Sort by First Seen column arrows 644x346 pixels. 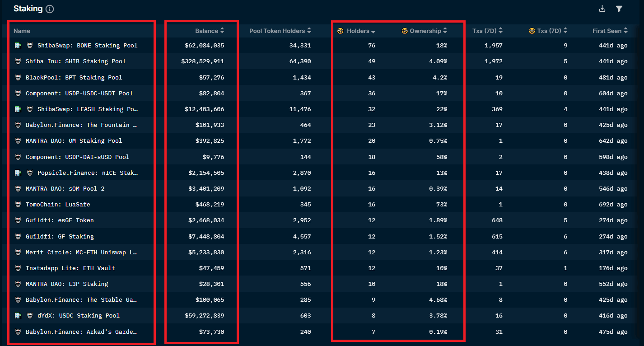[x=625, y=31]
